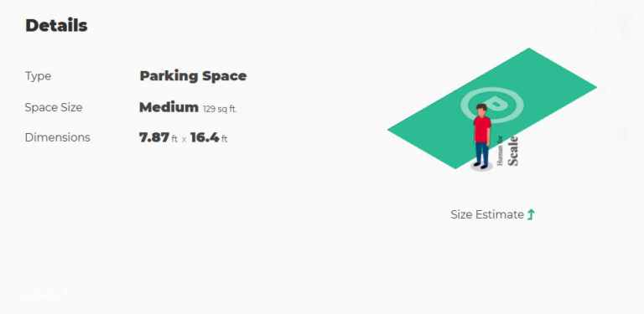Select the Parking Space type value
Image resolution: width=644 pixels, height=314 pixels.
click(193, 76)
